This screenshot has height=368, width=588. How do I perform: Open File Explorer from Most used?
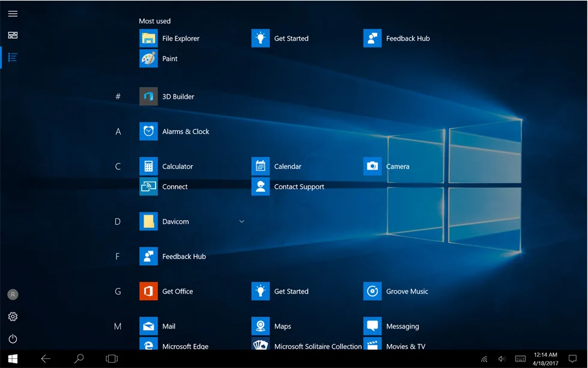click(x=169, y=38)
